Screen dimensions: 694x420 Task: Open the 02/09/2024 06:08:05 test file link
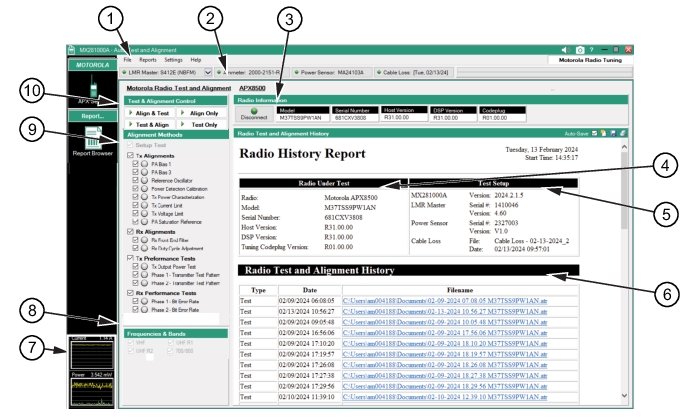click(x=445, y=301)
